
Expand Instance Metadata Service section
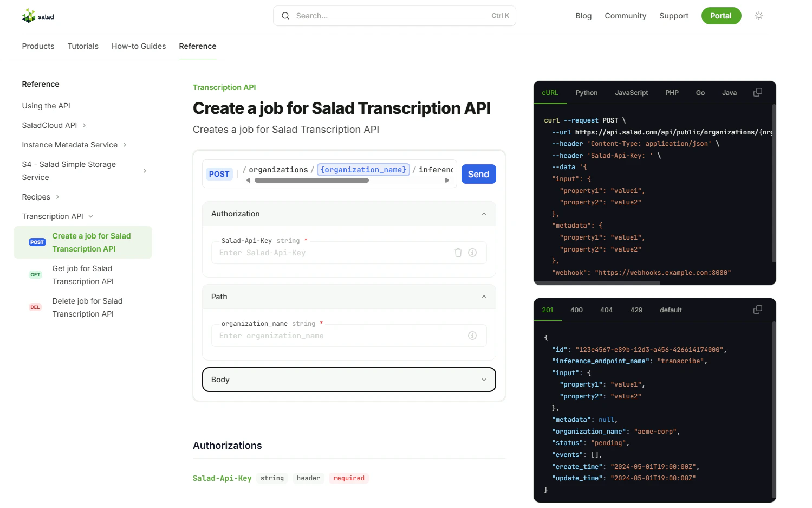pyautogui.click(x=125, y=145)
